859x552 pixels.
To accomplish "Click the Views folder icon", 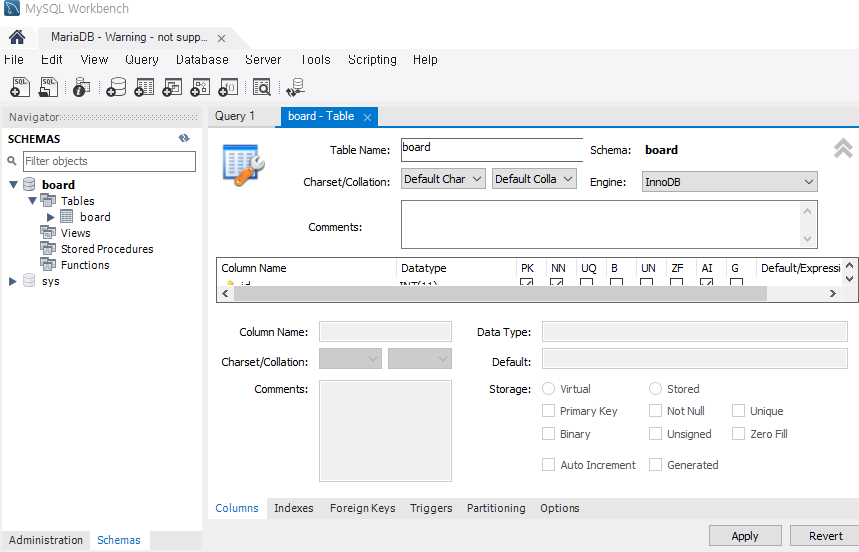I will click(48, 232).
